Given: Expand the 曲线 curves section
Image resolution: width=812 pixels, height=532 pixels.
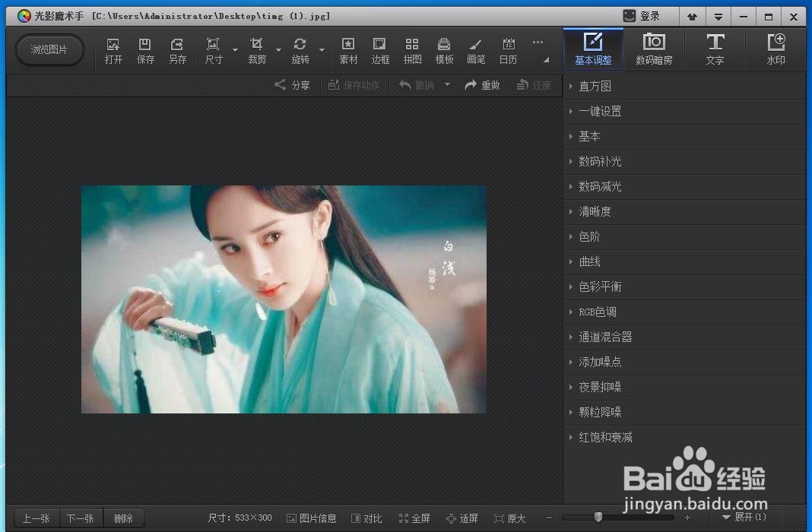Looking at the screenshot, I should [684, 262].
